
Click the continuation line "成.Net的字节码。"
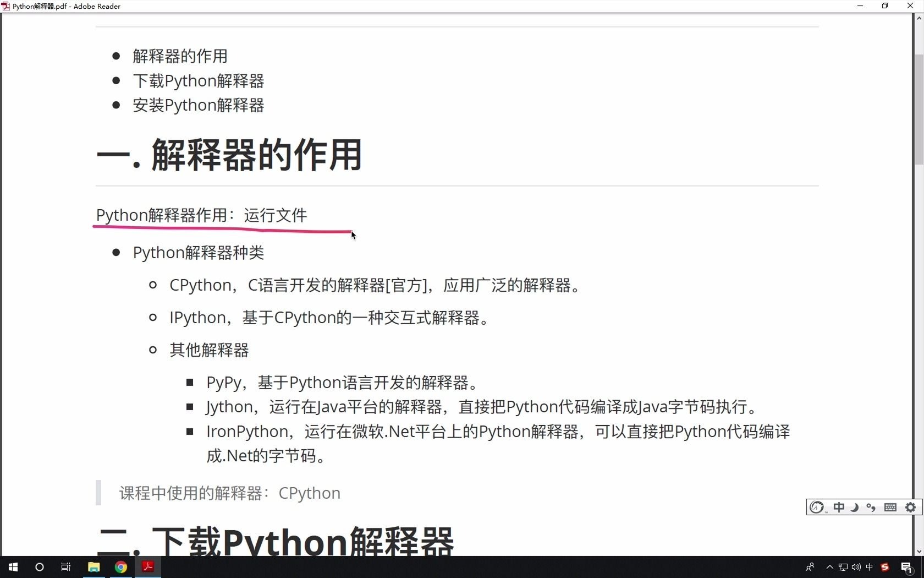[x=266, y=456]
